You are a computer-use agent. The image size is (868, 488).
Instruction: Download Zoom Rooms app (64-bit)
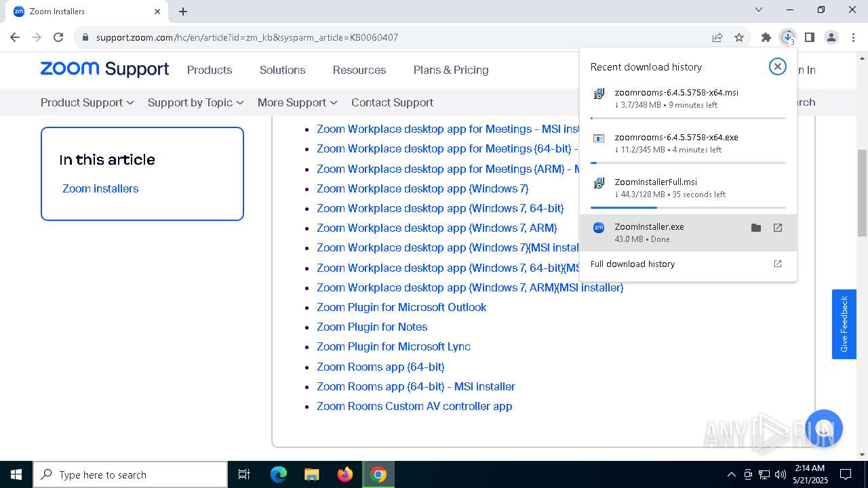tap(380, 367)
